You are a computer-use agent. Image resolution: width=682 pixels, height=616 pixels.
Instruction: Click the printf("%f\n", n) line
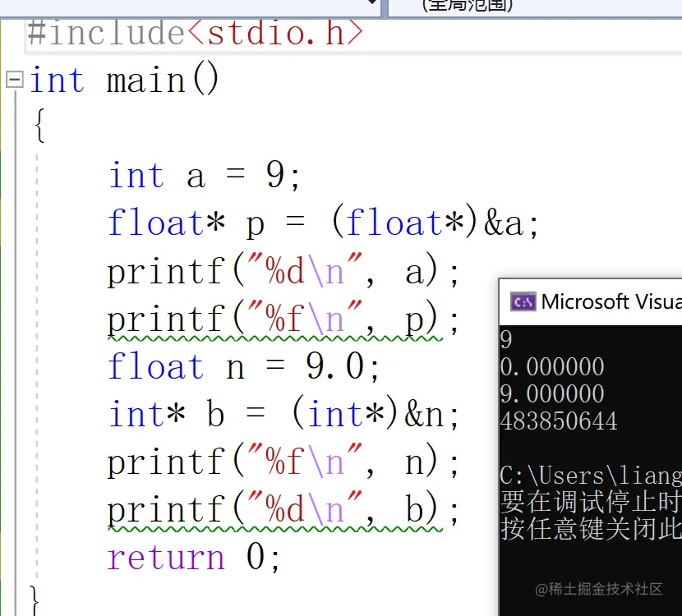point(283,461)
